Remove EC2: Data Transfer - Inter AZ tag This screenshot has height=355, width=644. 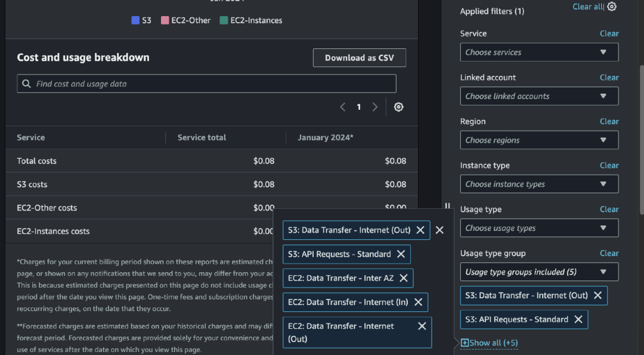click(404, 278)
